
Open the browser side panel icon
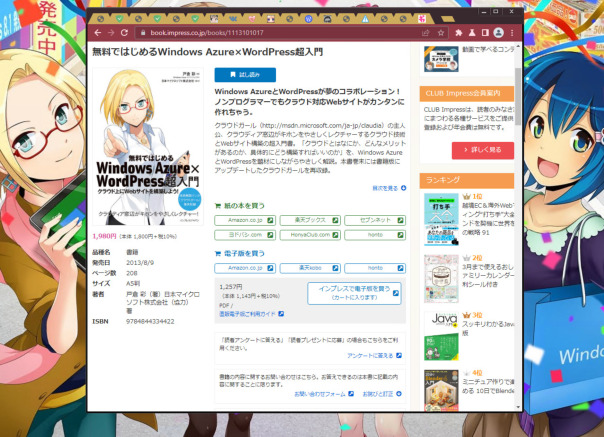point(485,33)
